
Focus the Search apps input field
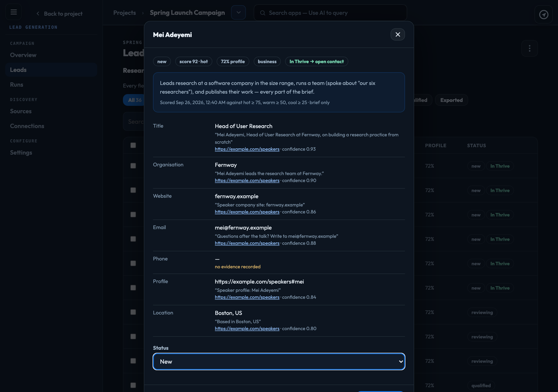(x=330, y=13)
